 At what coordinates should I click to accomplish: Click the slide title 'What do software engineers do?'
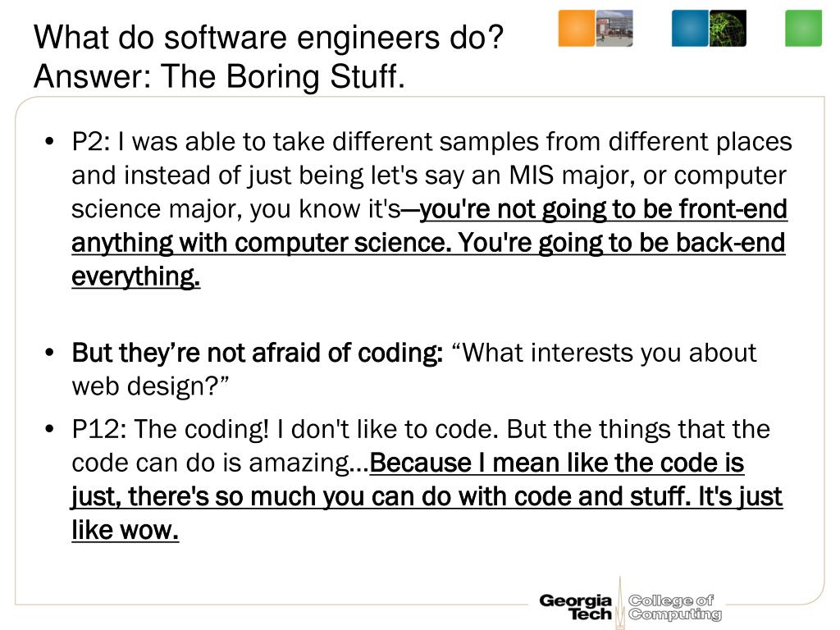[269, 38]
